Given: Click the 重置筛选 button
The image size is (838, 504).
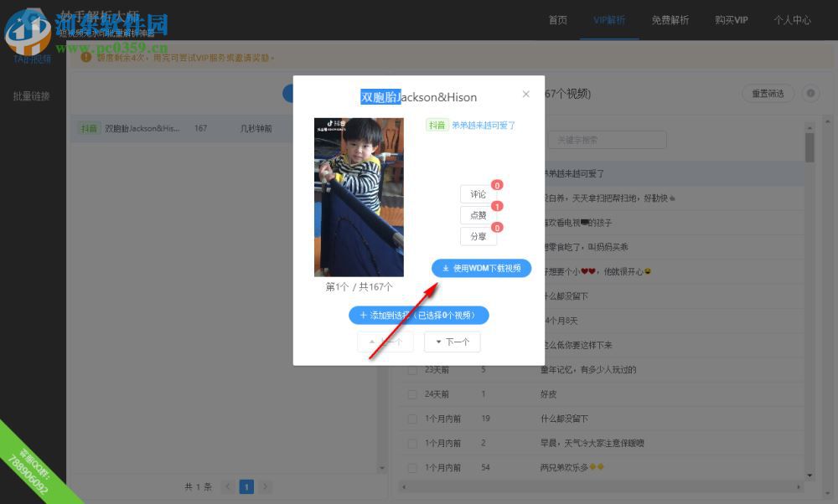Looking at the screenshot, I should pyautogui.click(x=769, y=94).
